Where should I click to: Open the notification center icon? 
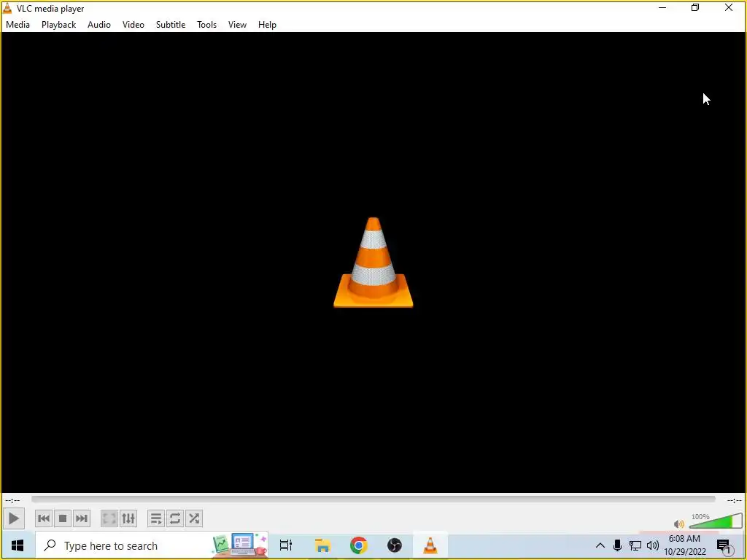click(724, 545)
